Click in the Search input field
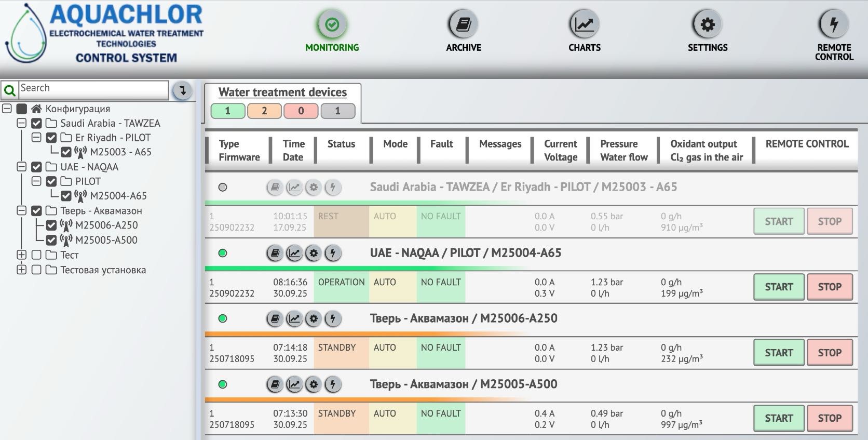Screen dimensions: 868x440 [x=93, y=89]
